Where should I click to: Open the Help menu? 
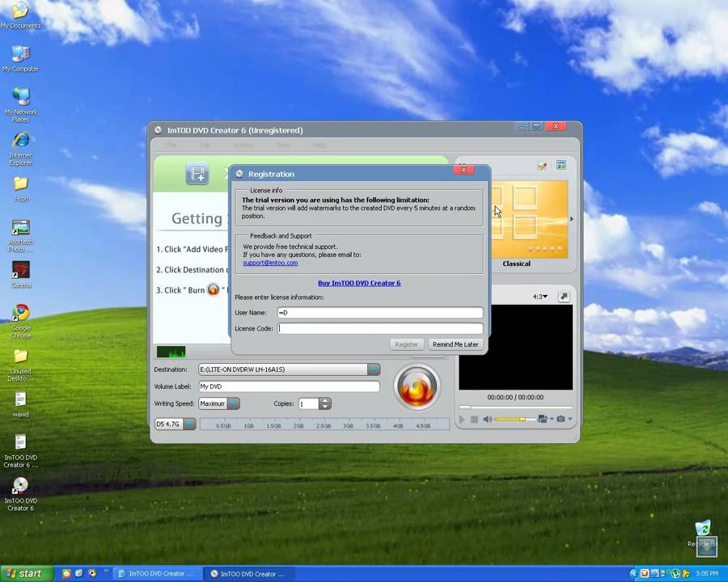(x=319, y=145)
